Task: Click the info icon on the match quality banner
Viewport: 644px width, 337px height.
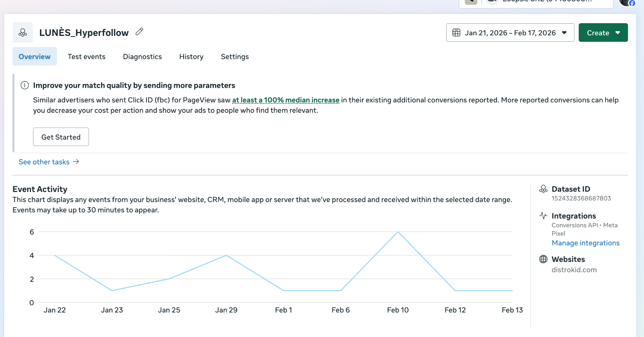Action: pos(24,85)
